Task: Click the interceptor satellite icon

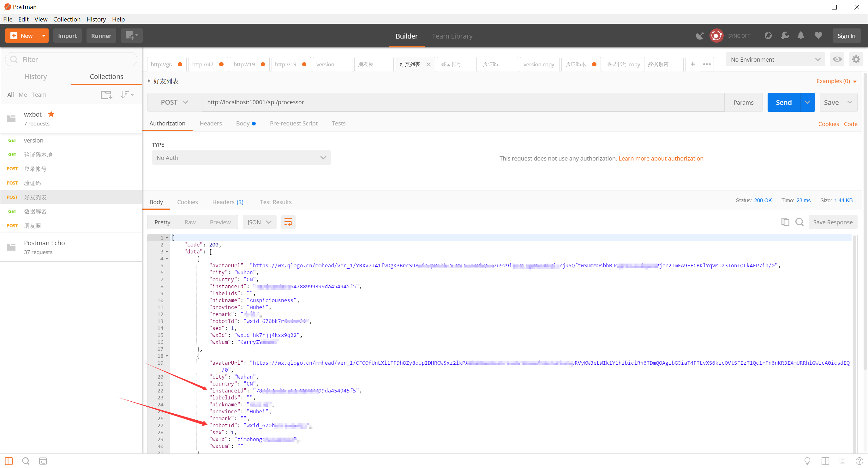Action: pos(699,36)
